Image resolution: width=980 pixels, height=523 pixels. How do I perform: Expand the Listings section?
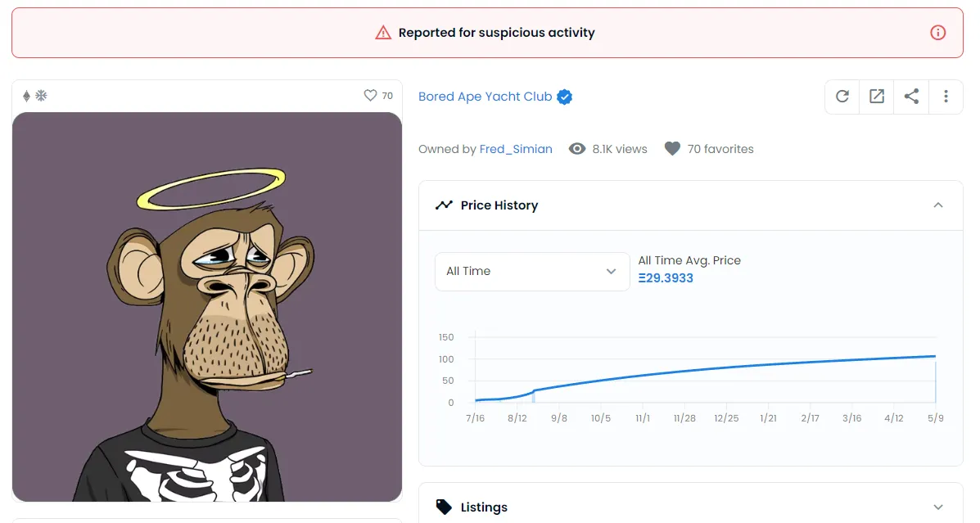[x=938, y=507]
